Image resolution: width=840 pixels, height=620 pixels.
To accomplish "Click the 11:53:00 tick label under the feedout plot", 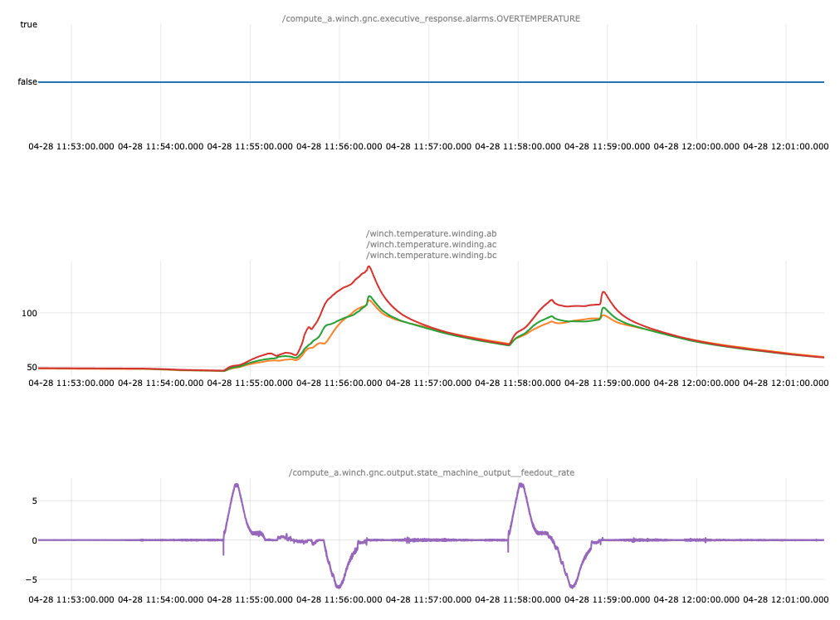I will pyautogui.click(x=71, y=599).
